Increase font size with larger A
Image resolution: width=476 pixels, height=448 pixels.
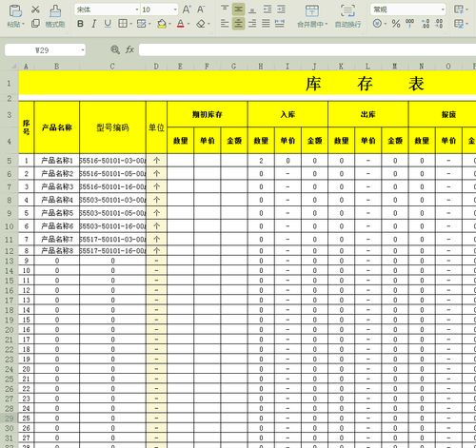pos(187,10)
